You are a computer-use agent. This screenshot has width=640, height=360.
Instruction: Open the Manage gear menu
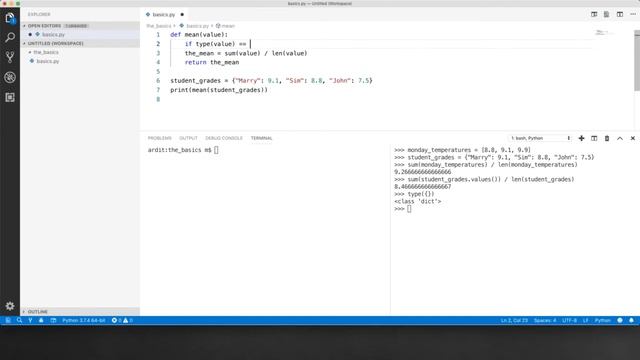coord(10,306)
